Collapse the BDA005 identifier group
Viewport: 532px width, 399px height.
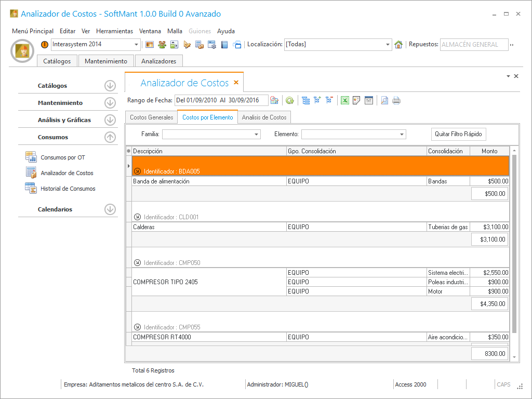coord(137,171)
